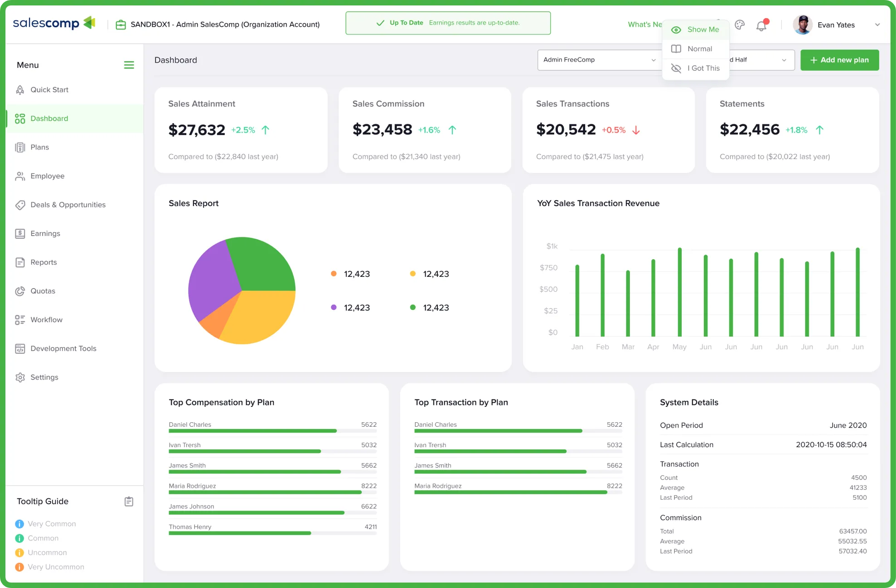Image resolution: width=896 pixels, height=588 pixels.
Task: Open the notifications bell
Action: [761, 25]
